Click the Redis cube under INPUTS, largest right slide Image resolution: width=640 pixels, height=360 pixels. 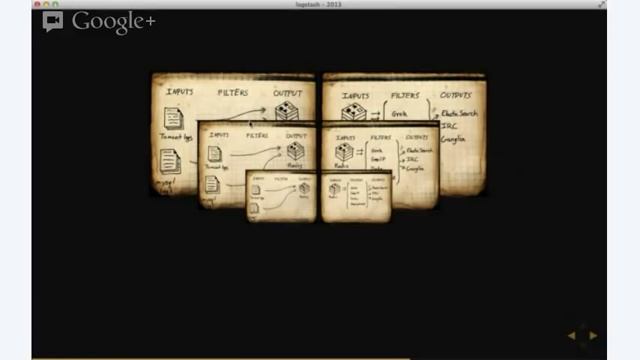coord(353,112)
